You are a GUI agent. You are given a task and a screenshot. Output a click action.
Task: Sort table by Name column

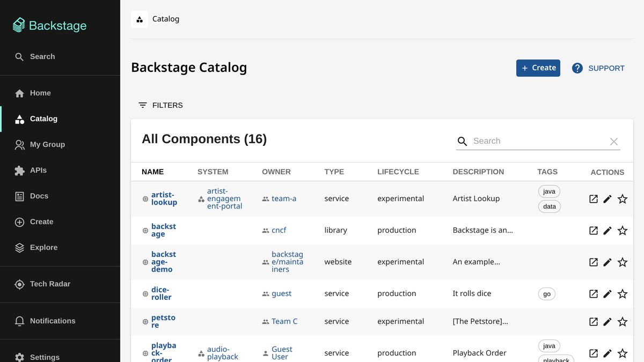[x=152, y=172]
